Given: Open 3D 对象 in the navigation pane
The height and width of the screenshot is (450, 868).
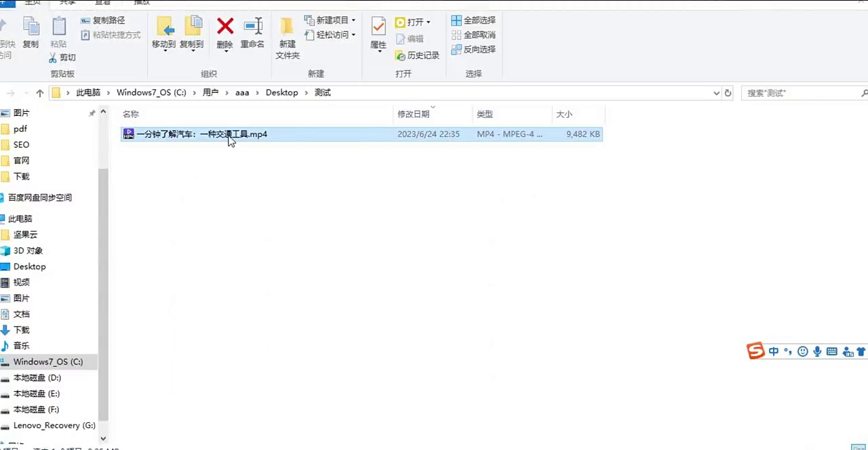Looking at the screenshot, I should pos(28,251).
